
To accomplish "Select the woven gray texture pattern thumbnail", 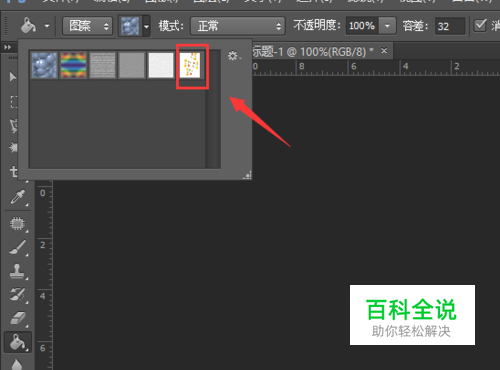I will click(102, 65).
